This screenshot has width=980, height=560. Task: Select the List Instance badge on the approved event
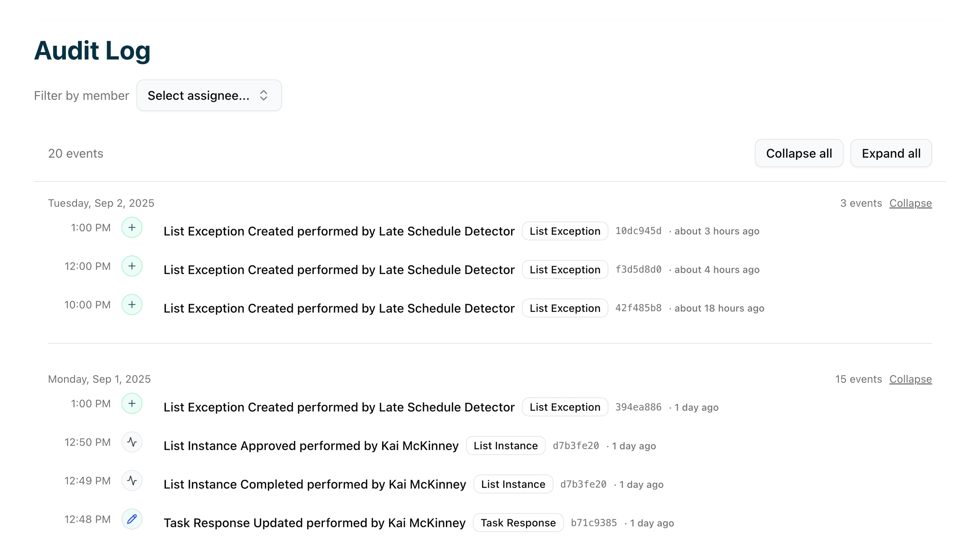(505, 445)
